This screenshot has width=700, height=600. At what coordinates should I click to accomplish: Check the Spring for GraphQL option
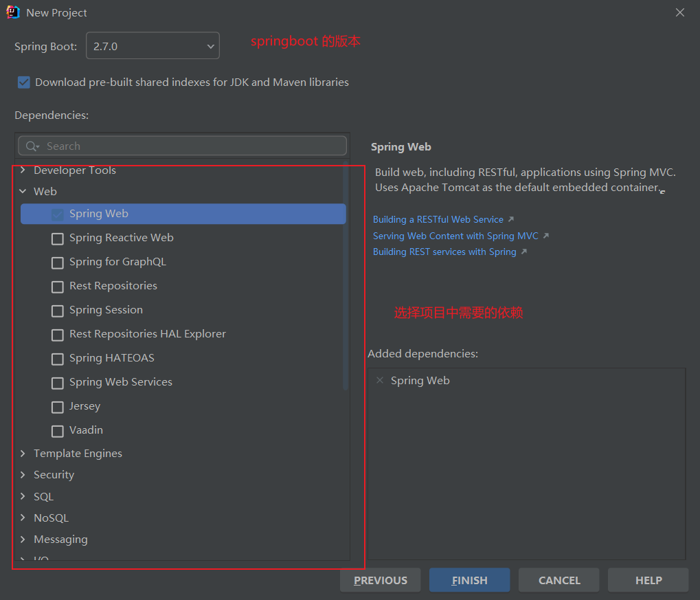(x=58, y=263)
